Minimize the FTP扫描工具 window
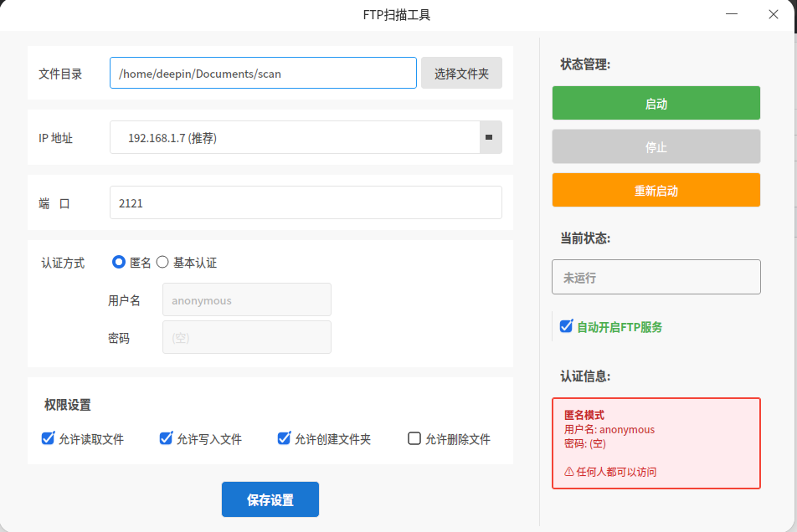797x532 pixels. pos(732,14)
